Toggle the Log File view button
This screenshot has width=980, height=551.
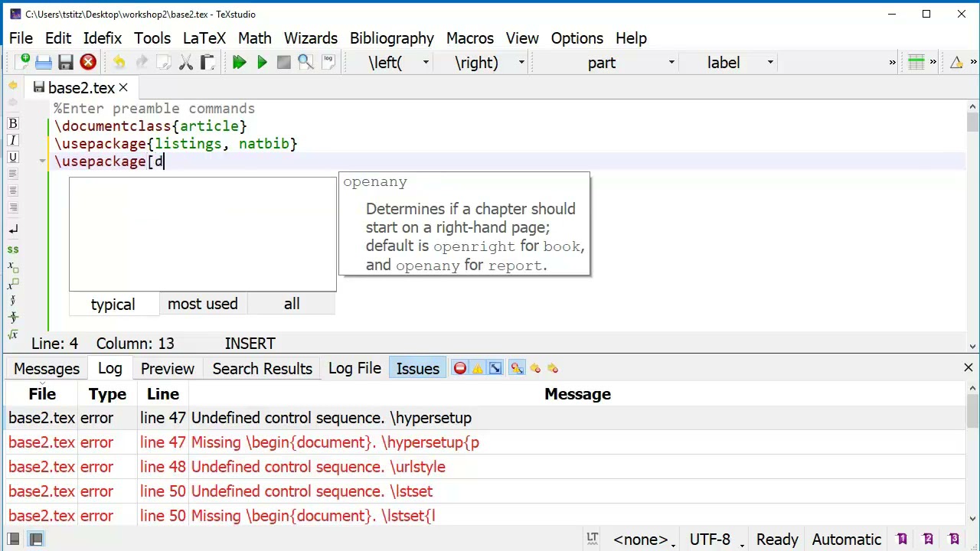click(354, 368)
